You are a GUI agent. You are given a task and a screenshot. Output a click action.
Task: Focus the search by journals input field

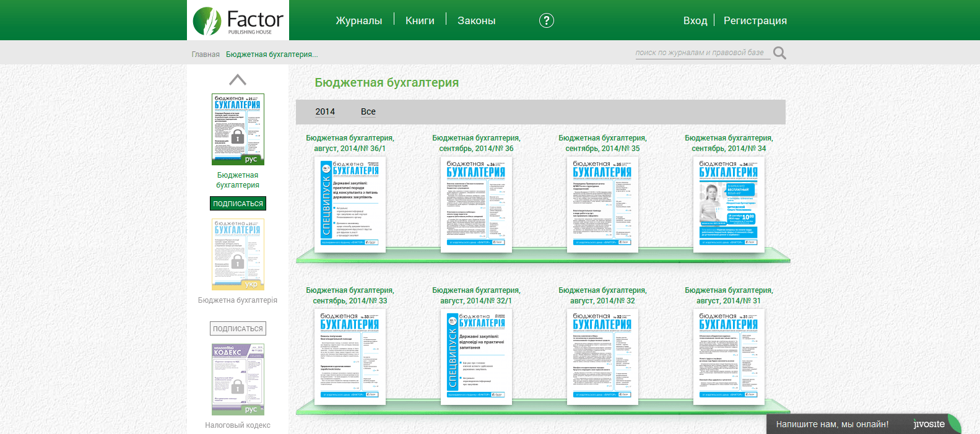(x=703, y=53)
